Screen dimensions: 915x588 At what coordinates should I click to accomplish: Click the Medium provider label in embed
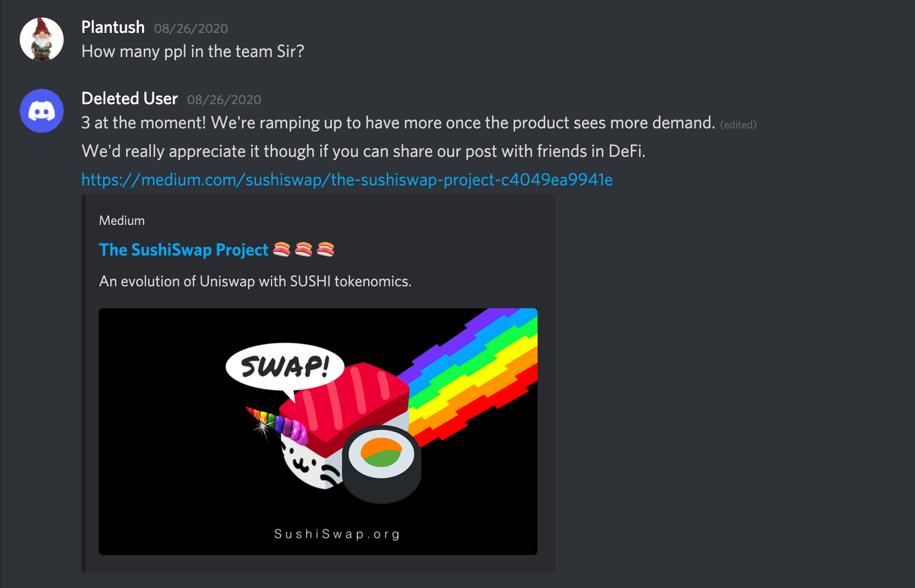(x=122, y=220)
